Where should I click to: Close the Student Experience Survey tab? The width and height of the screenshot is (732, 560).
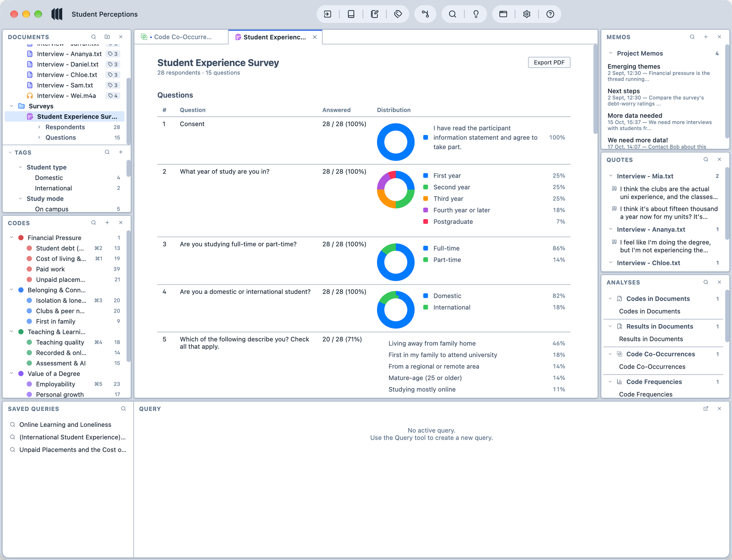coord(315,37)
